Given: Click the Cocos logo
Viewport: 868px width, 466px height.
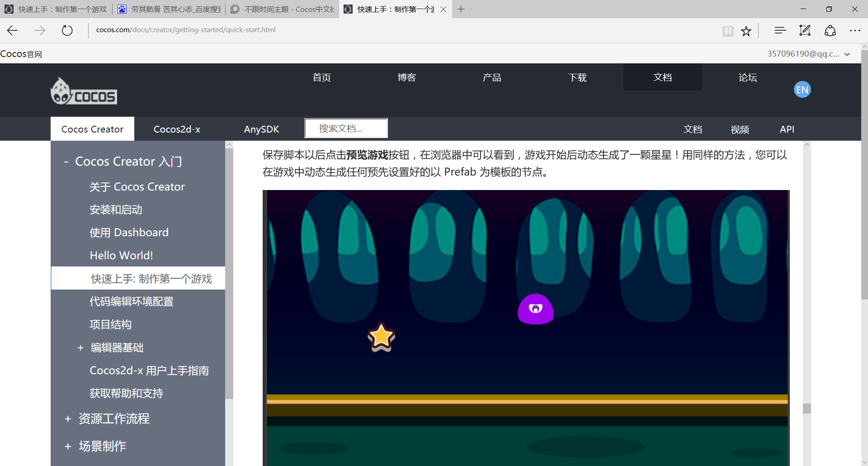Looking at the screenshot, I should click(84, 91).
